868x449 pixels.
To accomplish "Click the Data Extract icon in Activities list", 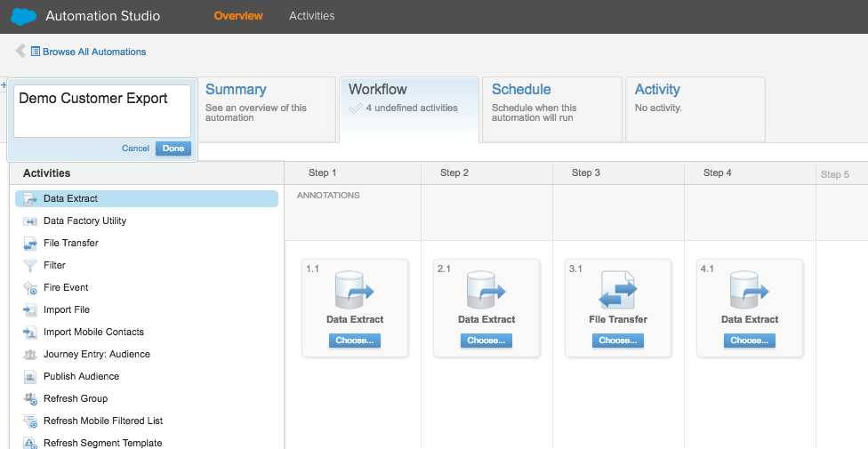I will 30,199.
